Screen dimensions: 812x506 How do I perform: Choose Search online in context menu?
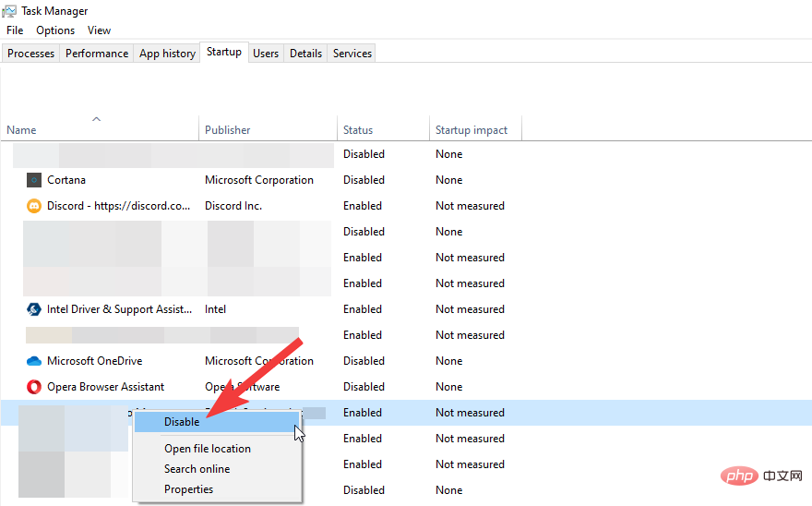(x=197, y=469)
